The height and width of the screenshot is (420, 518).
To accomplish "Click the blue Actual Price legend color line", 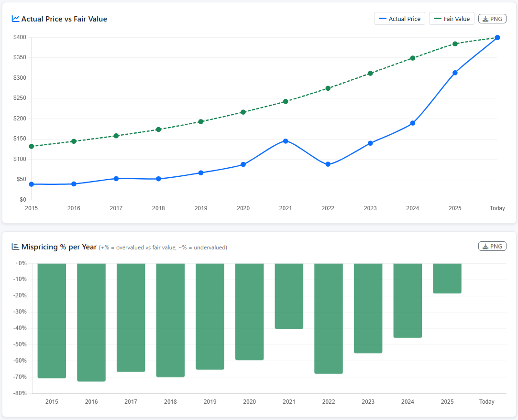I will point(383,19).
